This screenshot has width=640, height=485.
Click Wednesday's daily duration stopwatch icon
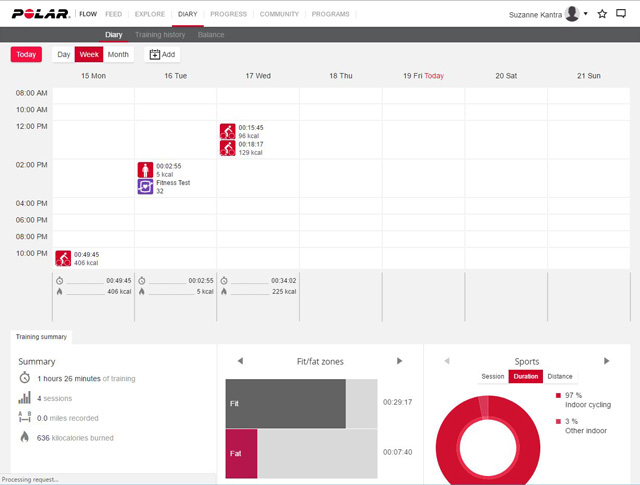(224, 281)
